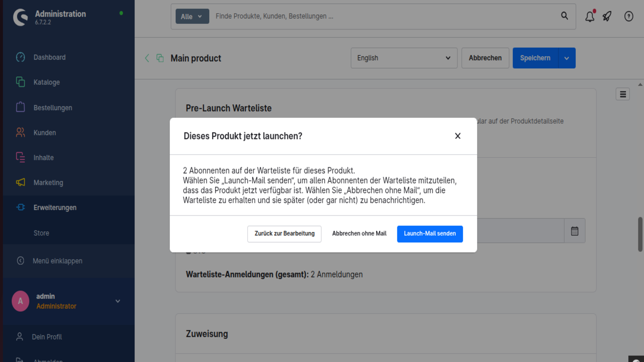Click the Shopware logo
This screenshot has width=644, height=362.
20,17
